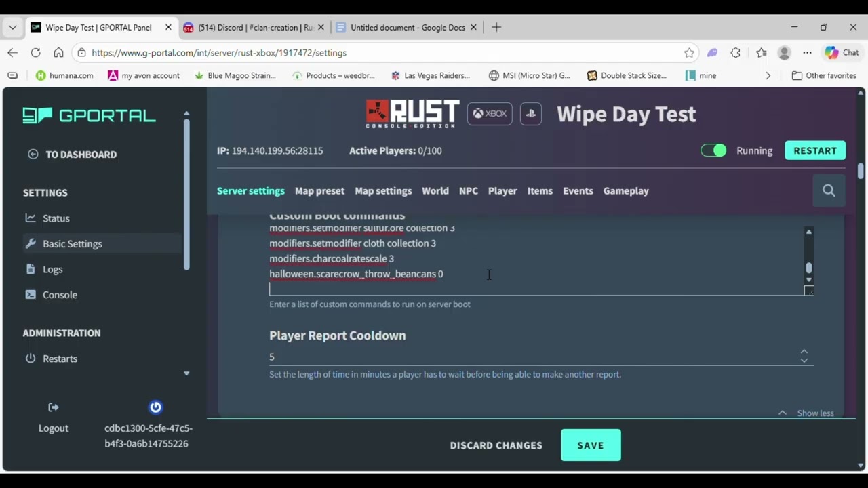
Task: Switch to Map settings tab
Action: point(383,191)
